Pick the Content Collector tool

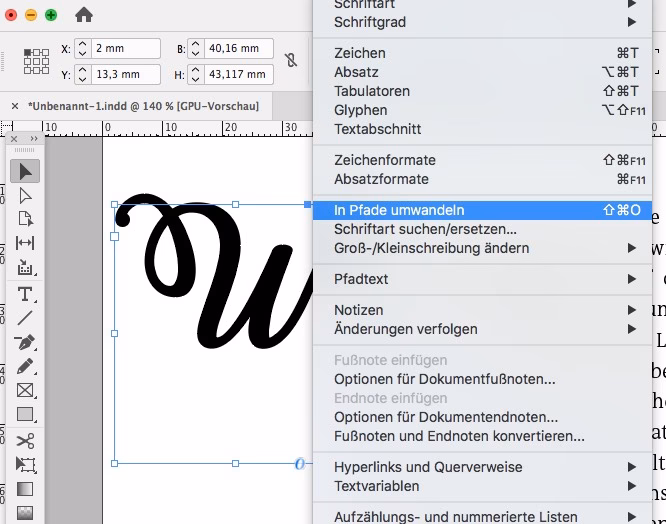click(25, 268)
